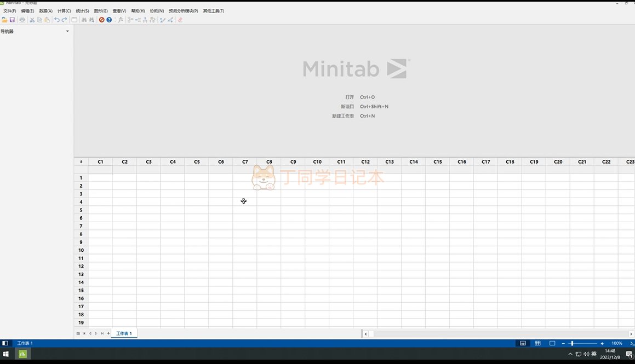The height and width of the screenshot is (364, 635).
Task: Click the Save icon in toolbar
Action: click(x=12, y=20)
